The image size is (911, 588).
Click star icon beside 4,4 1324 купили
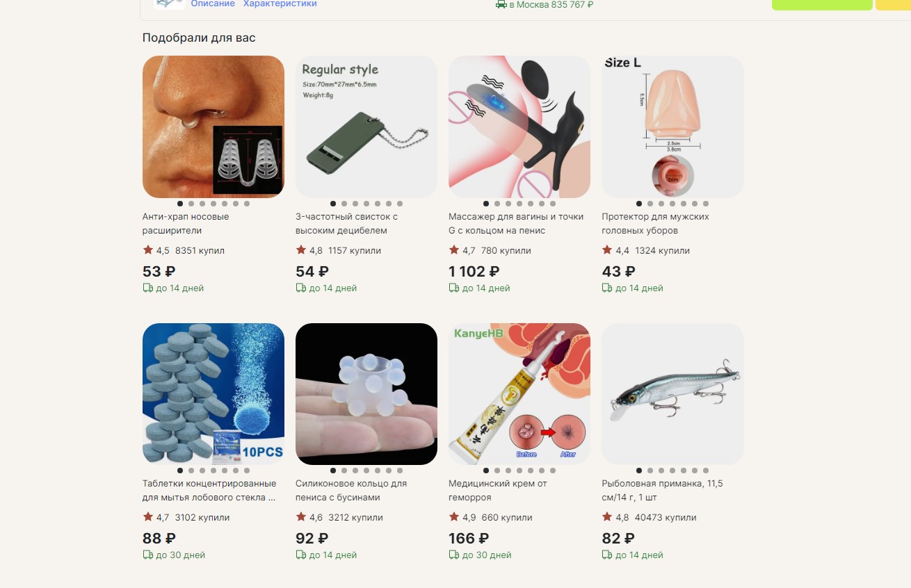point(607,250)
